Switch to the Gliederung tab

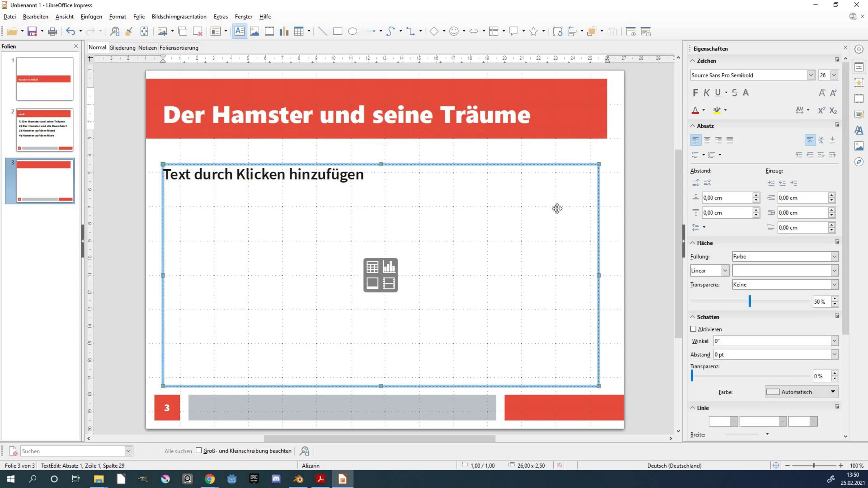point(122,48)
